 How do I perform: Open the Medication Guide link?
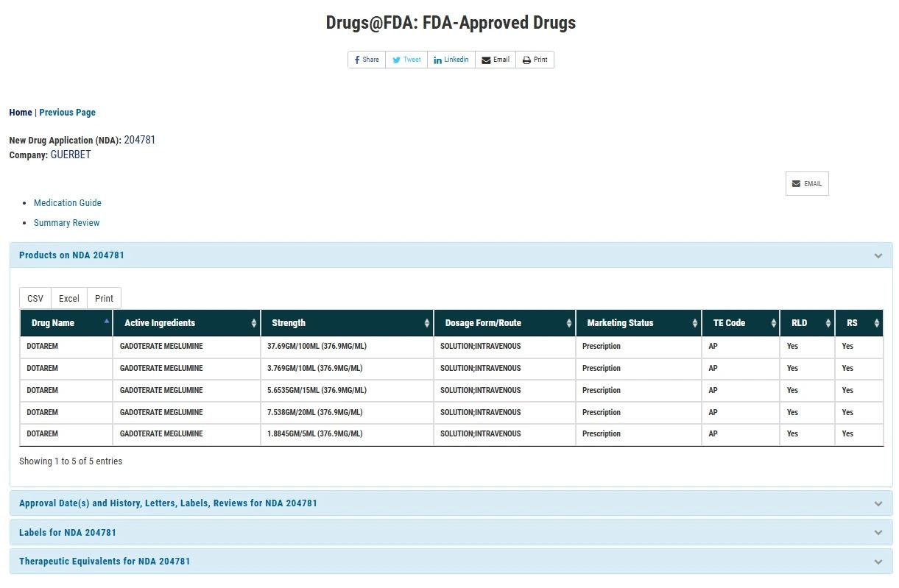pyautogui.click(x=68, y=203)
